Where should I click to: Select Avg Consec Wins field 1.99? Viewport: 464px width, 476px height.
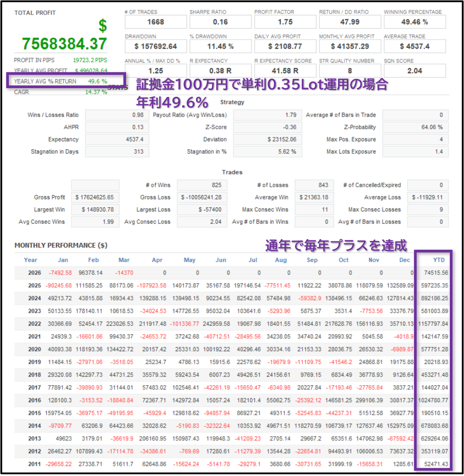point(95,221)
